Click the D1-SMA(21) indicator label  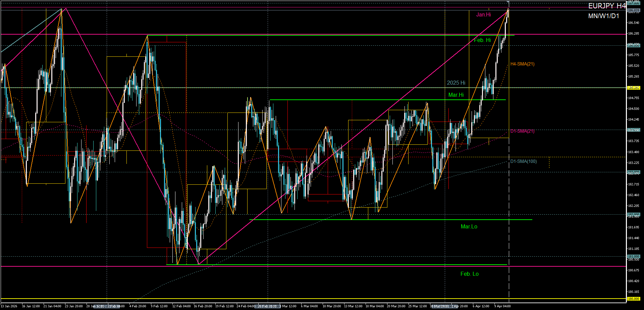pyautogui.click(x=522, y=131)
